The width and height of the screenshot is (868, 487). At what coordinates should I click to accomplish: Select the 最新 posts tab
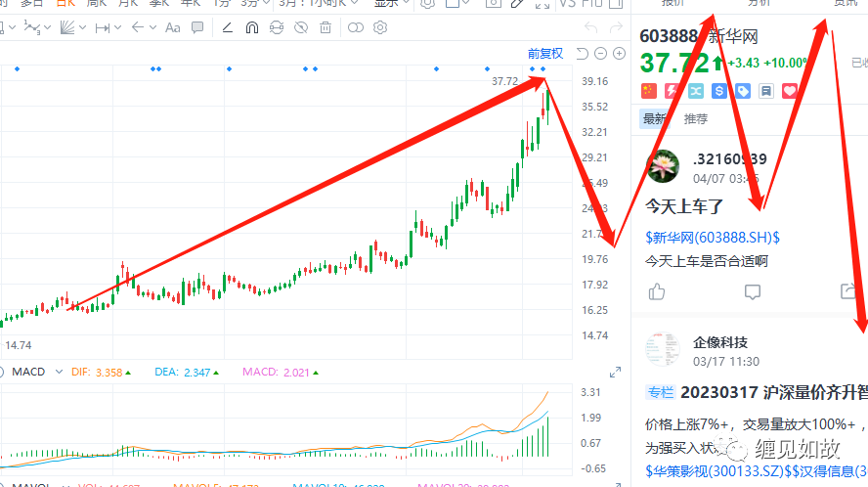654,118
